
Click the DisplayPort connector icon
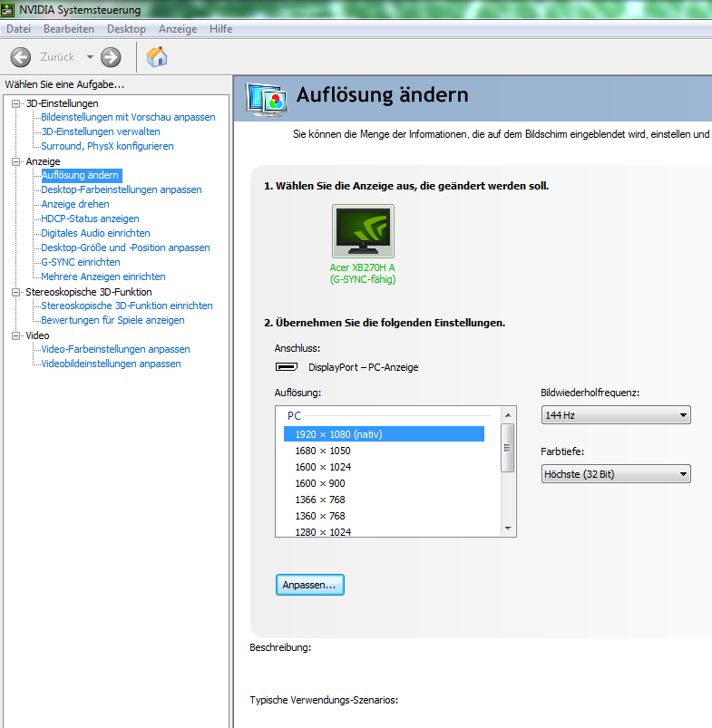point(287,367)
